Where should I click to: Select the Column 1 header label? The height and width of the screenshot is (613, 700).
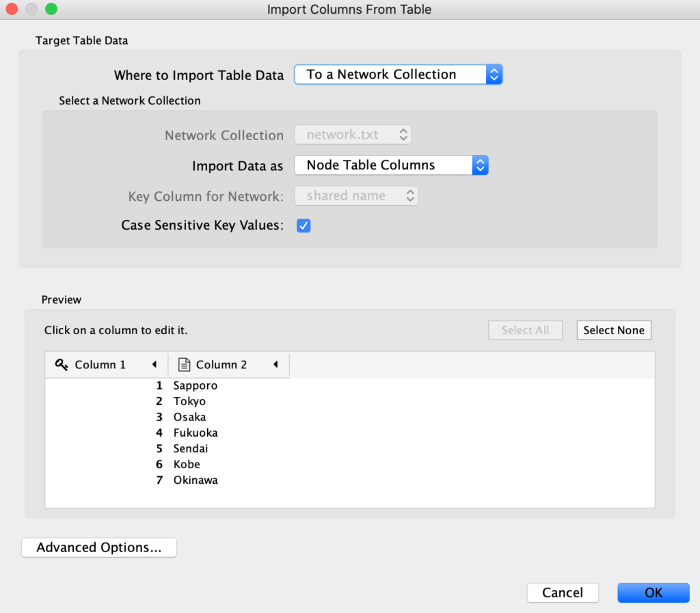(100, 364)
